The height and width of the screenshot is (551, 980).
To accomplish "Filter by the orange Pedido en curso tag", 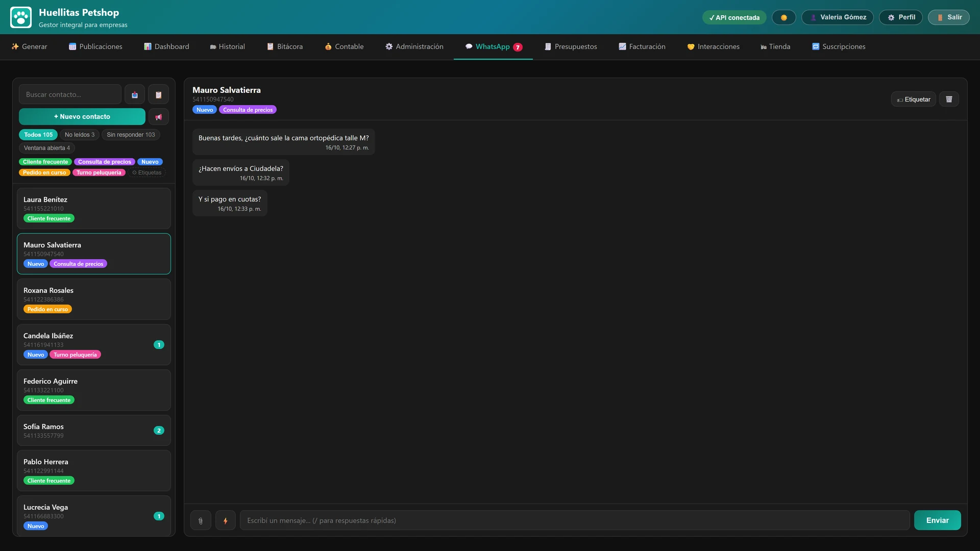I will click(44, 172).
